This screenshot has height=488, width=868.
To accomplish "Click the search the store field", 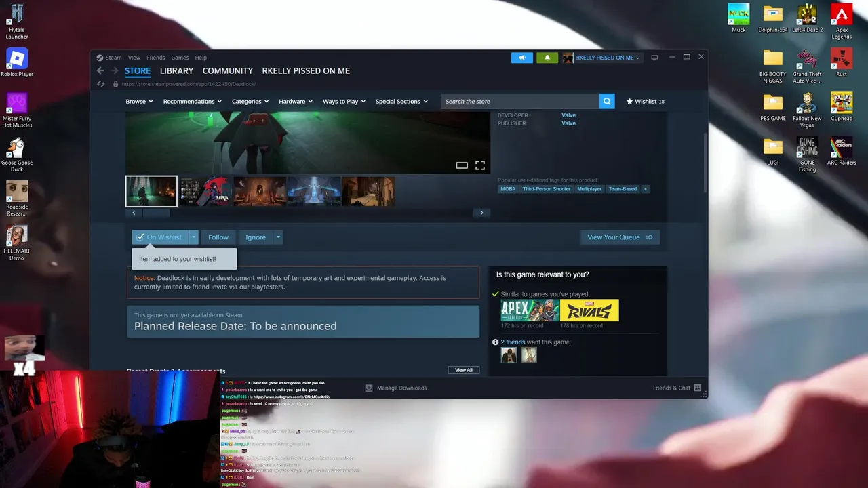I will click(520, 101).
